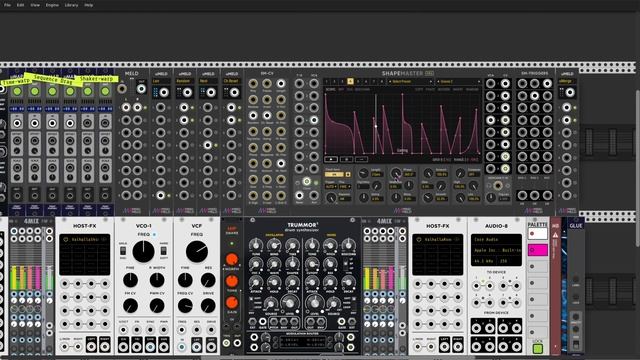Open ShapeMaster FREE play mode dropdown
This screenshot has width=640, height=360.
point(345,187)
